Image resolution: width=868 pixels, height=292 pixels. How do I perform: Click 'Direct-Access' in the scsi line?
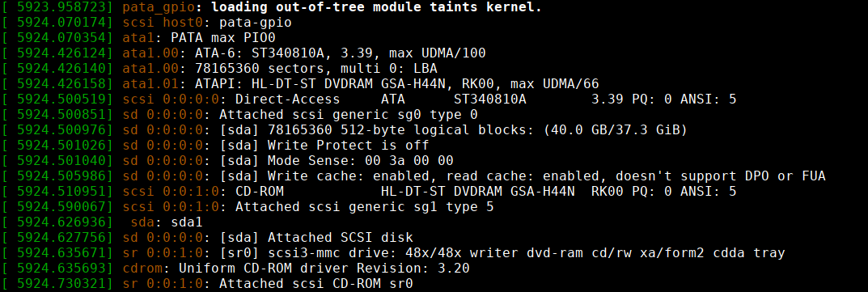(287, 99)
